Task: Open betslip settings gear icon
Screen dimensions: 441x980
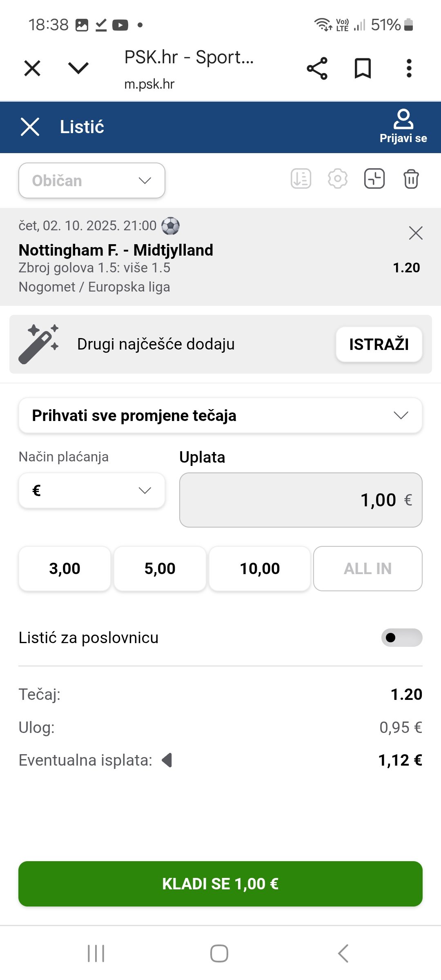Action: [338, 179]
